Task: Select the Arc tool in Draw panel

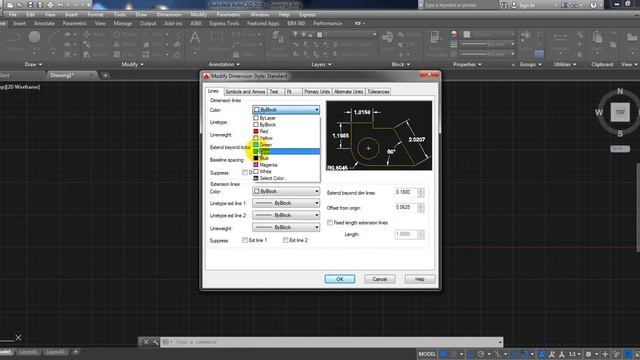Action: tap(54, 39)
